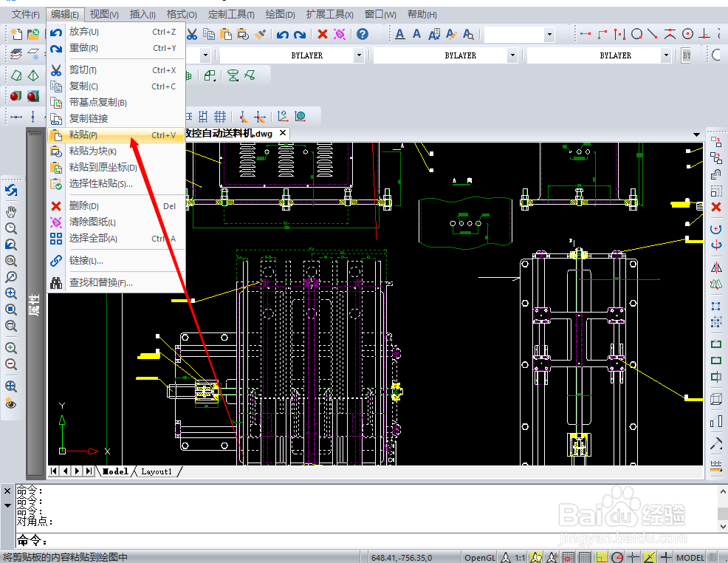Click the grid array icon in toolbar

point(220,116)
